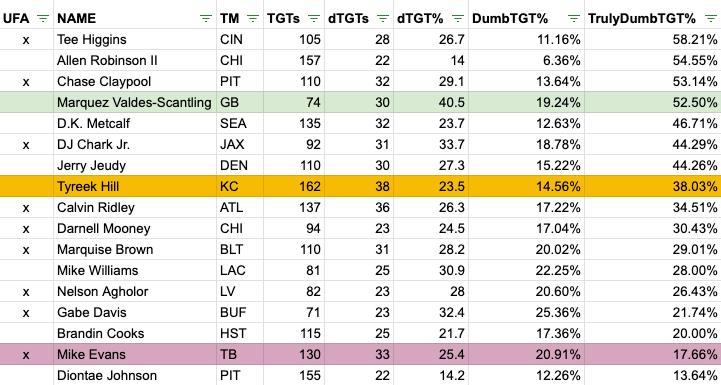Viewport: 721px width, 385px height.
Task: Open the TGTs column filter icon
Action: point(314,19)
